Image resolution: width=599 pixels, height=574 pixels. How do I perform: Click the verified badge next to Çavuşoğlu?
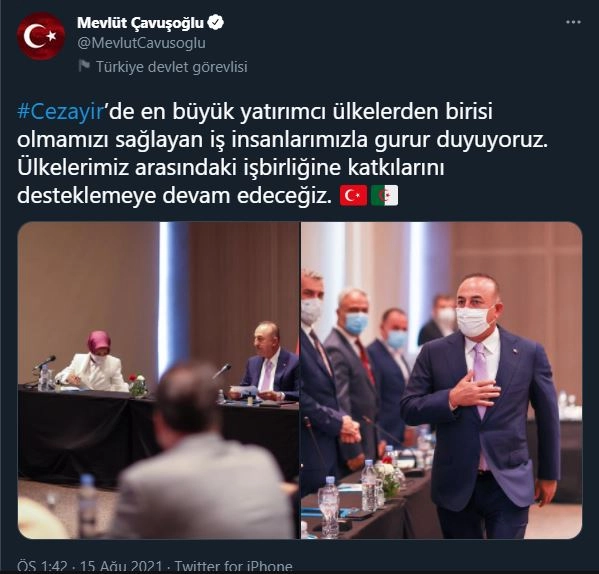pos(216,23)
